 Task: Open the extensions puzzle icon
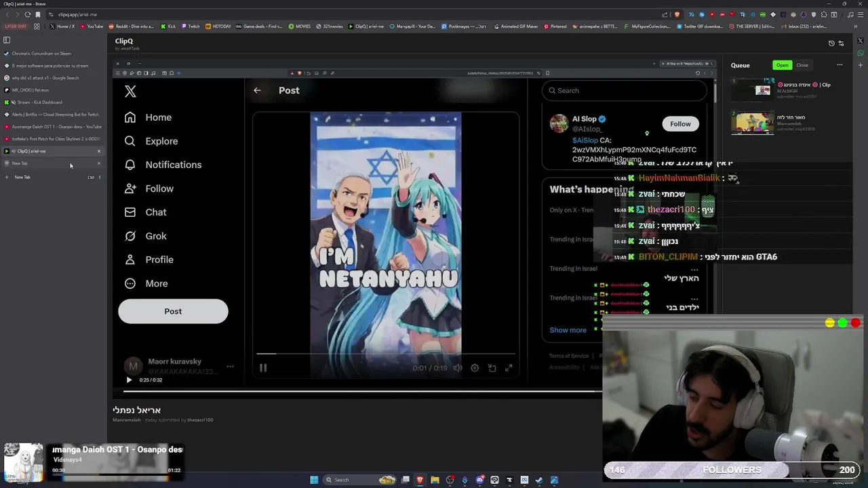point(824,14)
